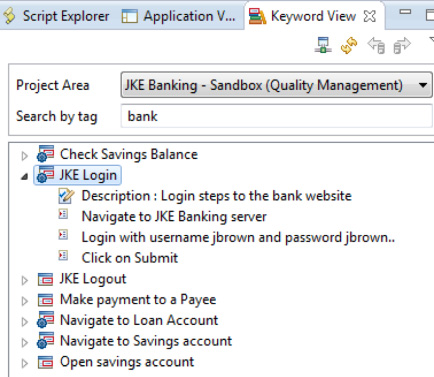Image resolution: width=434 pixels, height=377 pixels.
Task: Click the connect to server toolbar icon
Action: [323, 45]
